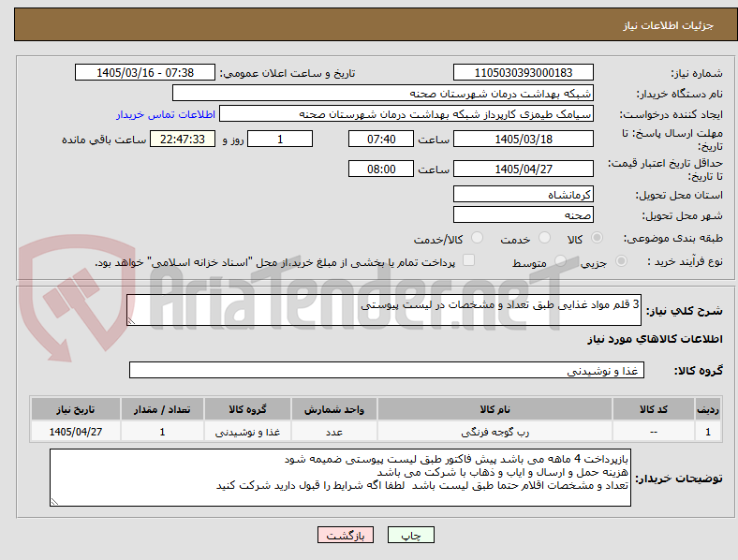The image size is (738, 560).
Task: Click the request creator name field
Action: tap(406, 114)
